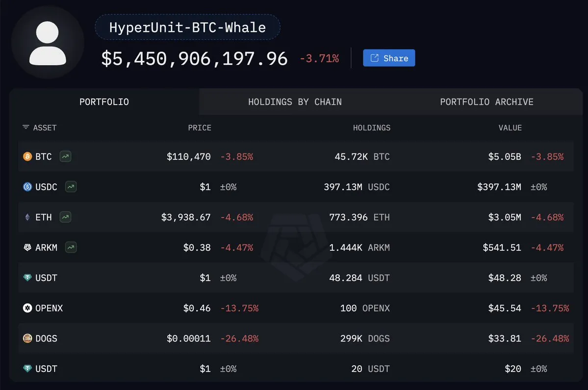Click the USDC coin logo
Screen dimensions: 588x390
tap(27, 187)
